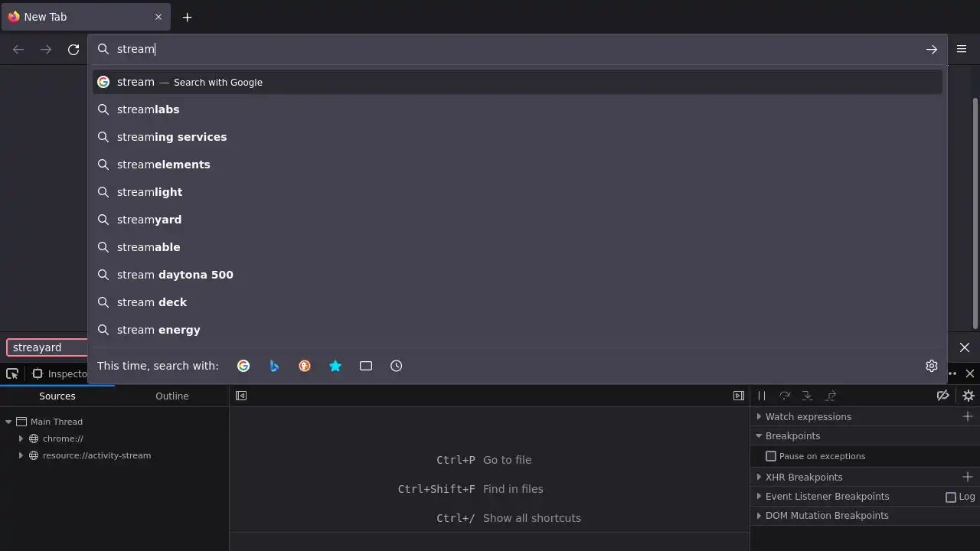Image resolution: width=980 pixels, height=551 pixels.
Task: Select the streamable suggestion
Action: (x=518, y=247)
